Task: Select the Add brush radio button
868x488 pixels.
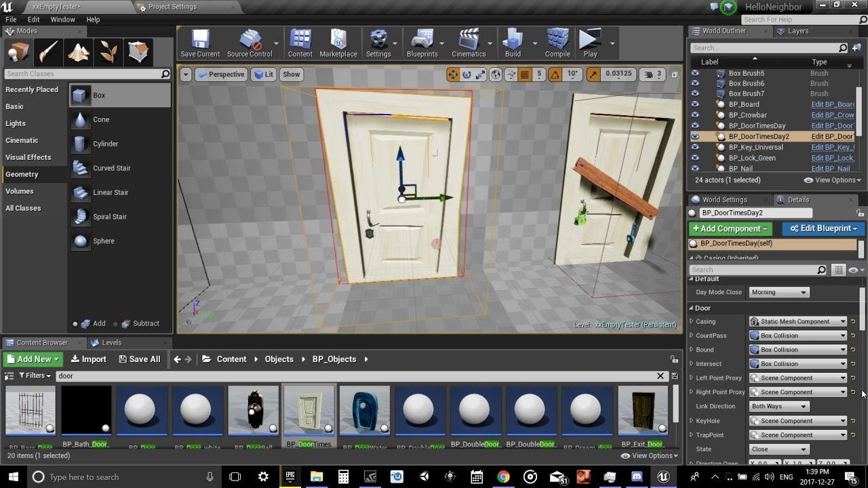Action: coord(75,324)
